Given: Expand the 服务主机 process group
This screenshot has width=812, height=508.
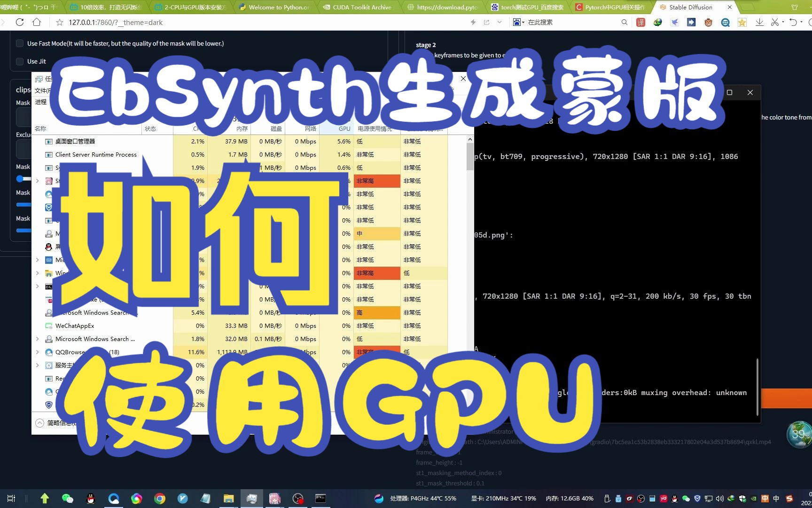Looking at the screenshot, I should pos(38,365).
